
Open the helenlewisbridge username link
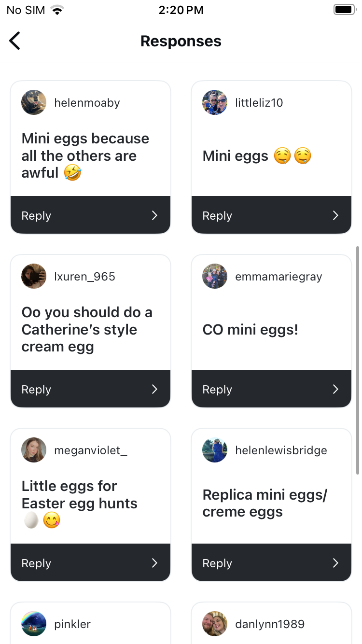[x=281, y=450]
